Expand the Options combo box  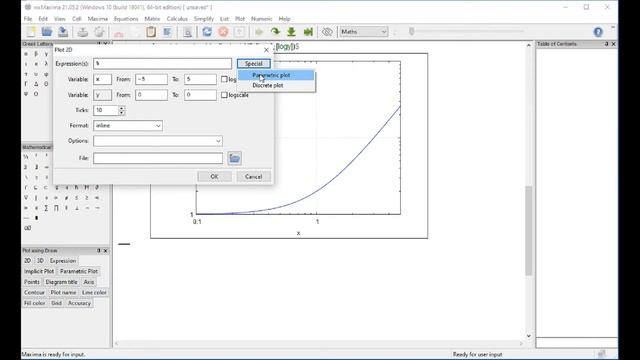tap(218, 141)
